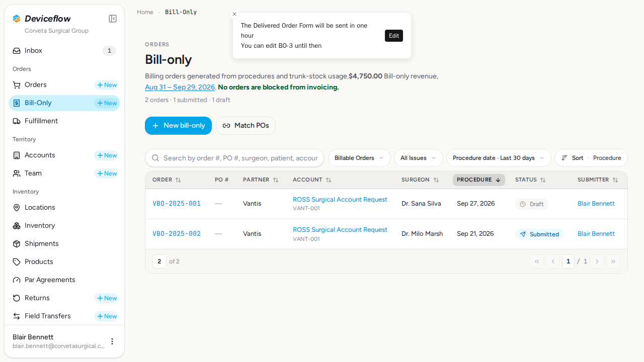This screenshot has width=644, height=362.
Task: Open Billable Orders filter dropdown
Action: pos(359,158)
